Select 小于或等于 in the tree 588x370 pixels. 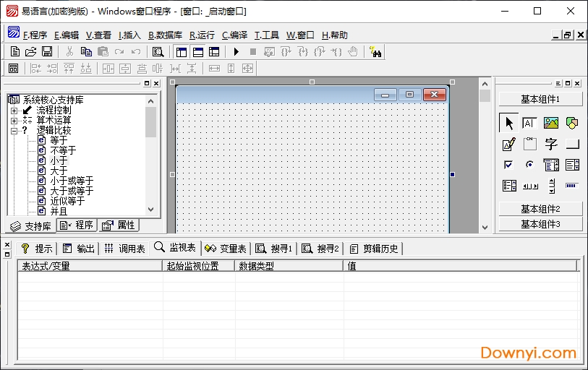(x=72, y=181)
